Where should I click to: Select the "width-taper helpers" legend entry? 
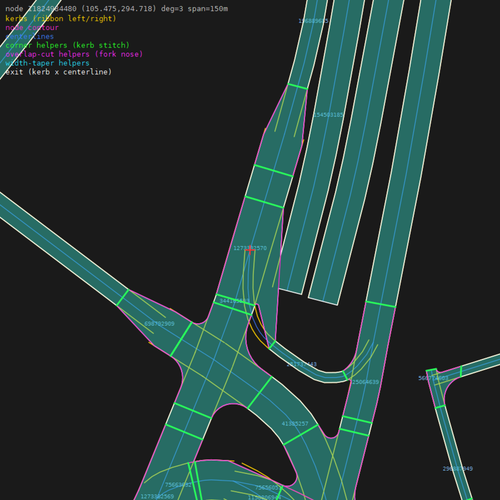47,63
